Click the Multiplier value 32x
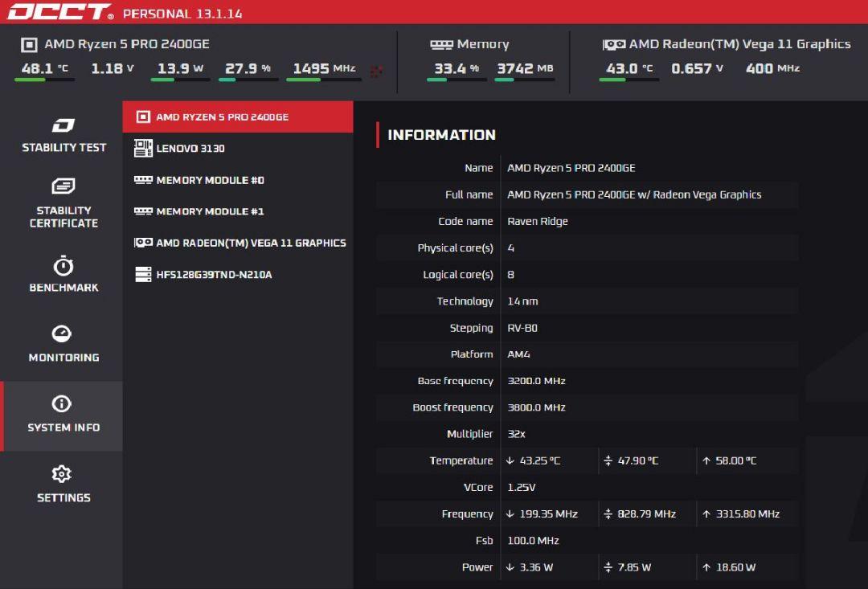This screenshot has height=589, width=868. click(x=516, y=434)
